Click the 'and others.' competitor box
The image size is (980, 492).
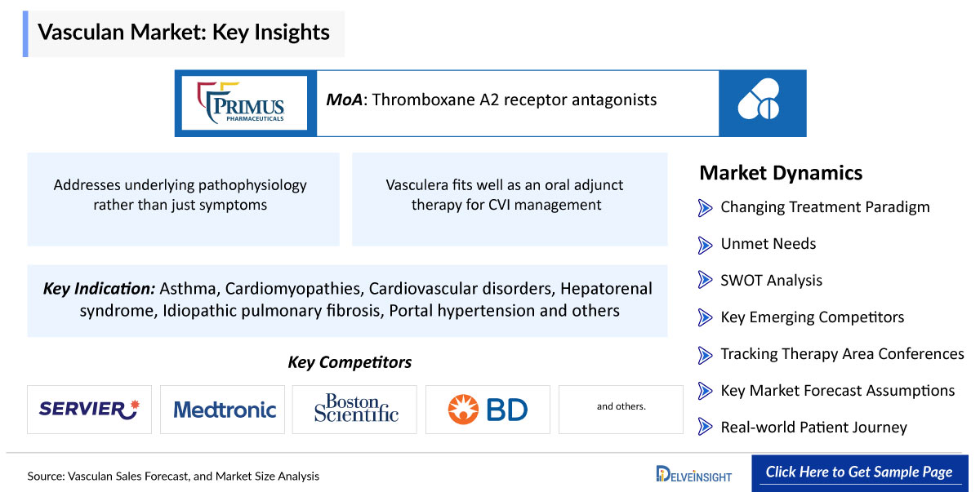[621, 409]
